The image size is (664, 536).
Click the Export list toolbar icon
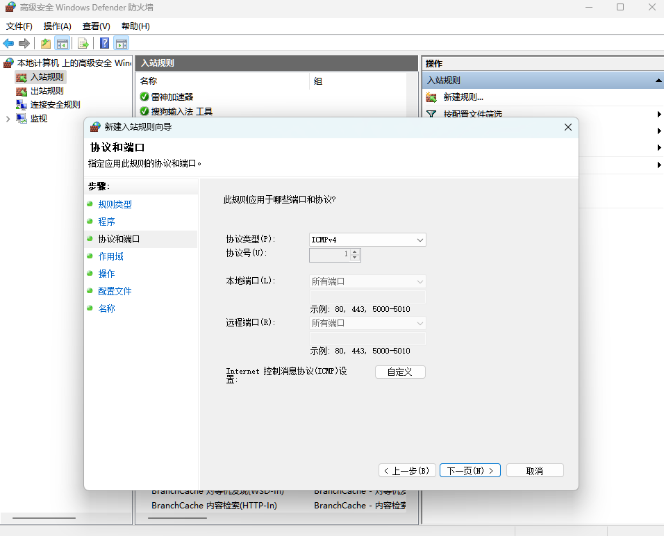[x=83, y=43]
